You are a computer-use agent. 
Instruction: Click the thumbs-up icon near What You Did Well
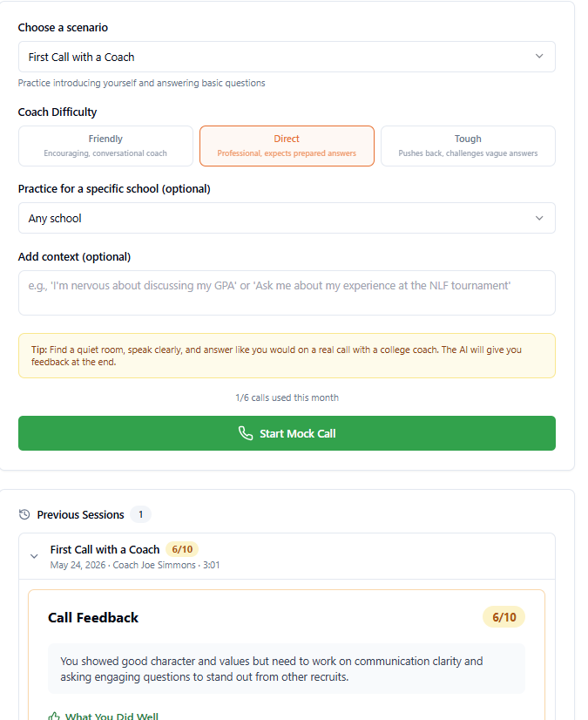tap(54, 716)
